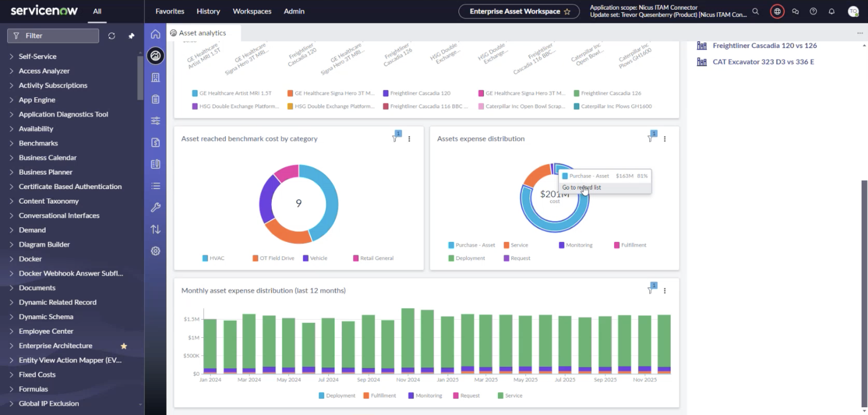This screenshot has height=415, width=868.
Task: Click the Filter navigator input field
Action: pyautogui.click(x=53, y=36)
